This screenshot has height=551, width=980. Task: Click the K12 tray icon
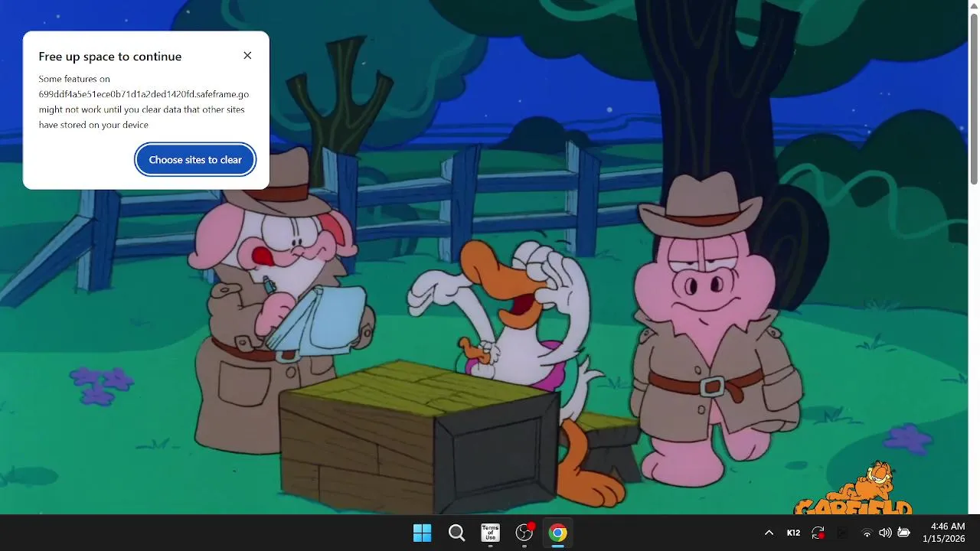coord(793,533)
